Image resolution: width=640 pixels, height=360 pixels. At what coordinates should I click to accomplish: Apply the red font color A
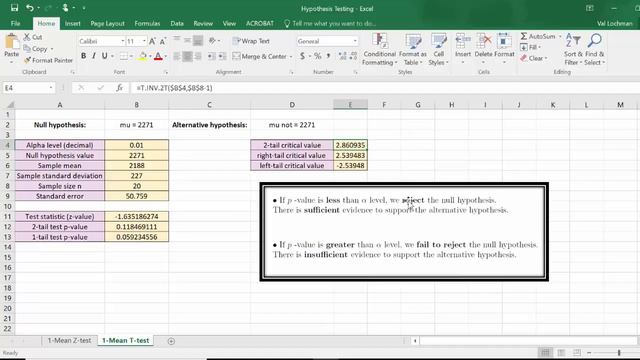(158, 56)
